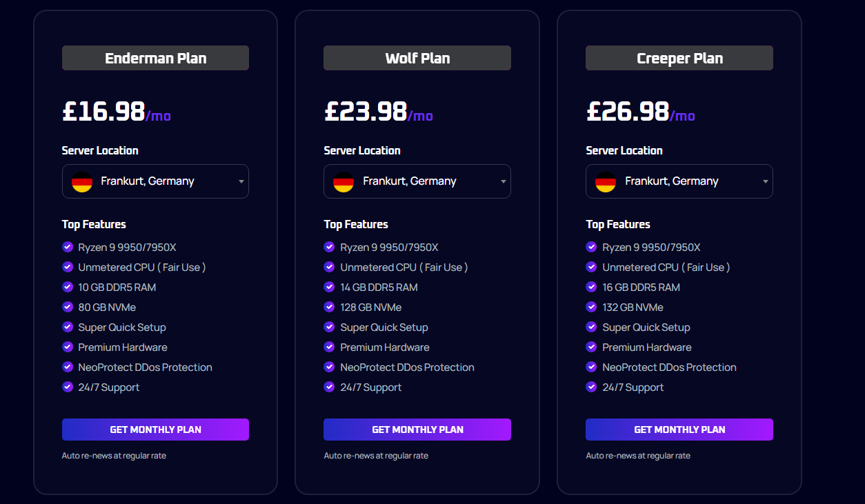Image resolution: width=865 pixels, height=504 pixels.
Task: Click German flag icon in Enderman Plan
Action: (82, 182)
